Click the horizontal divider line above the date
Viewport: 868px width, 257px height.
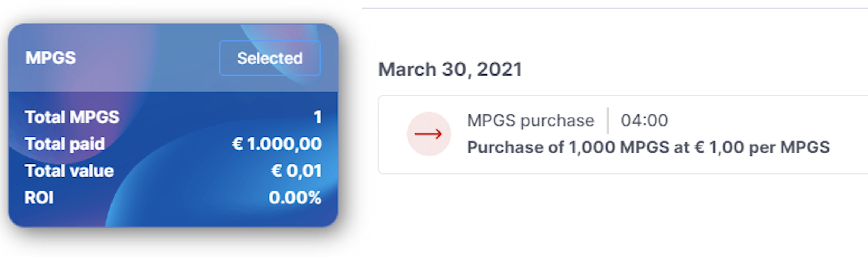(615, 8)
